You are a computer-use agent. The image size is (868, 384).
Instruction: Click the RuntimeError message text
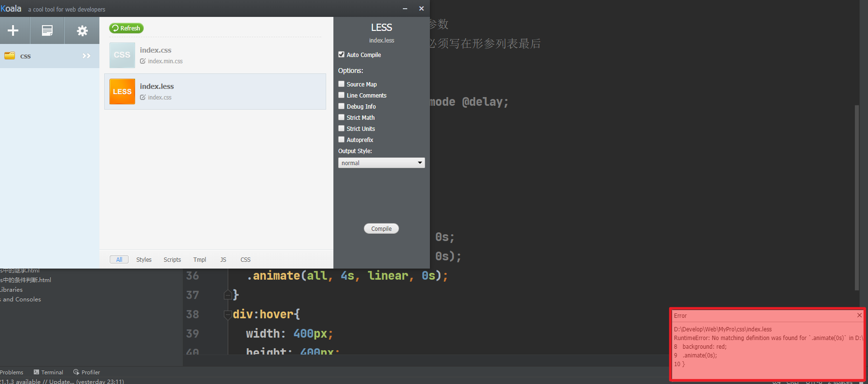point(768,338)
